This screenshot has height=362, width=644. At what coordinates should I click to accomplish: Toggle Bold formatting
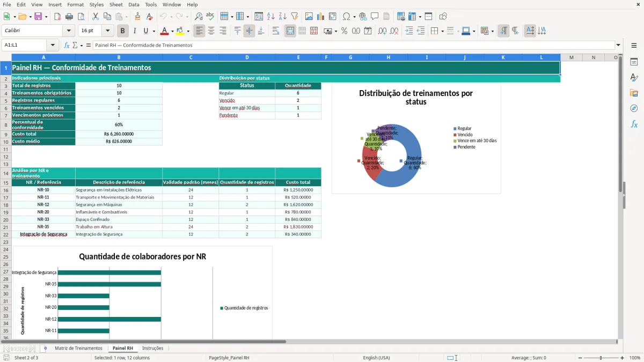pos(122,31)
